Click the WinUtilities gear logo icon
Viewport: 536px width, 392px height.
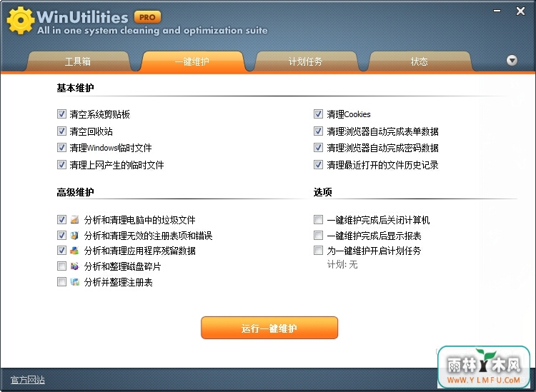point(21,21)
